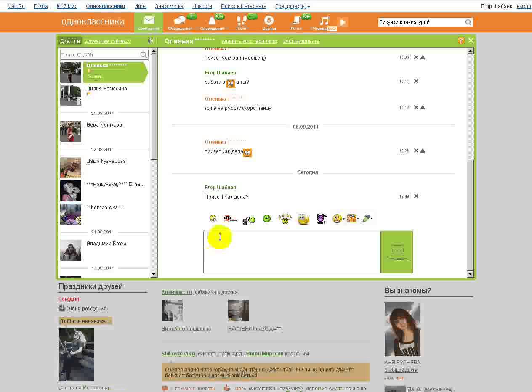
Task: Click 'Удалить всю переписку' link
Action: (x=249, y=41)
